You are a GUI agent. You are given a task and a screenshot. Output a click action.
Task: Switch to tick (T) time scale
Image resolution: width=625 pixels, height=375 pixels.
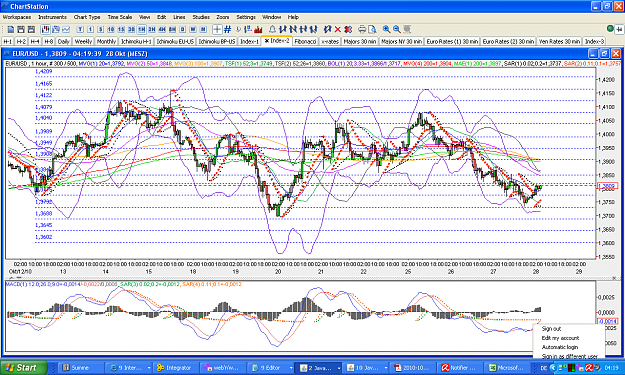[x=80, y=29]
